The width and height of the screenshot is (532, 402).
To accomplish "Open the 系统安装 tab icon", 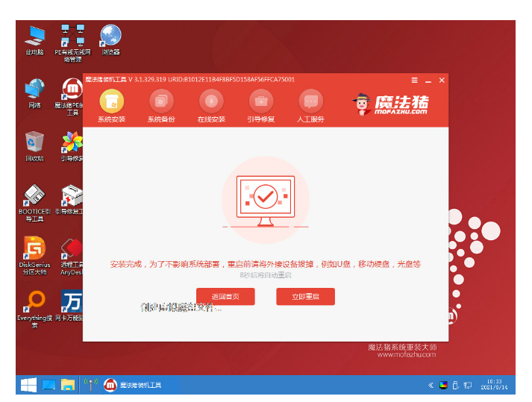I will 111,101.
